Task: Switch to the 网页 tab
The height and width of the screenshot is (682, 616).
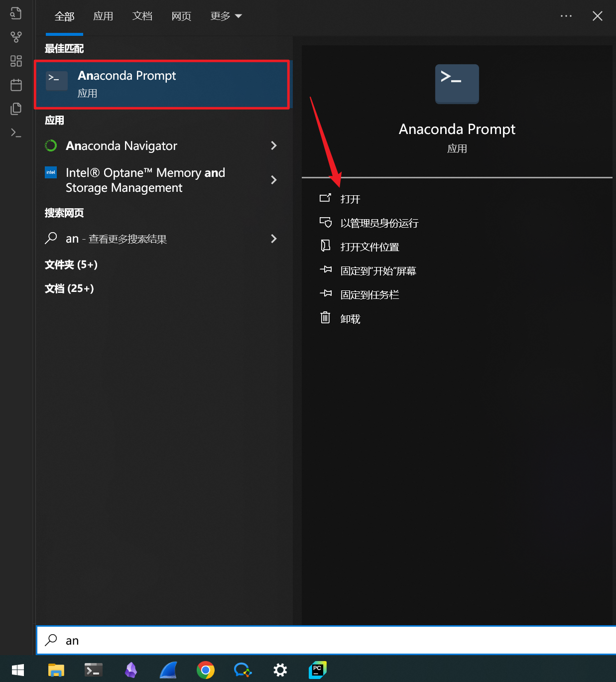Action: click(181, 16)
